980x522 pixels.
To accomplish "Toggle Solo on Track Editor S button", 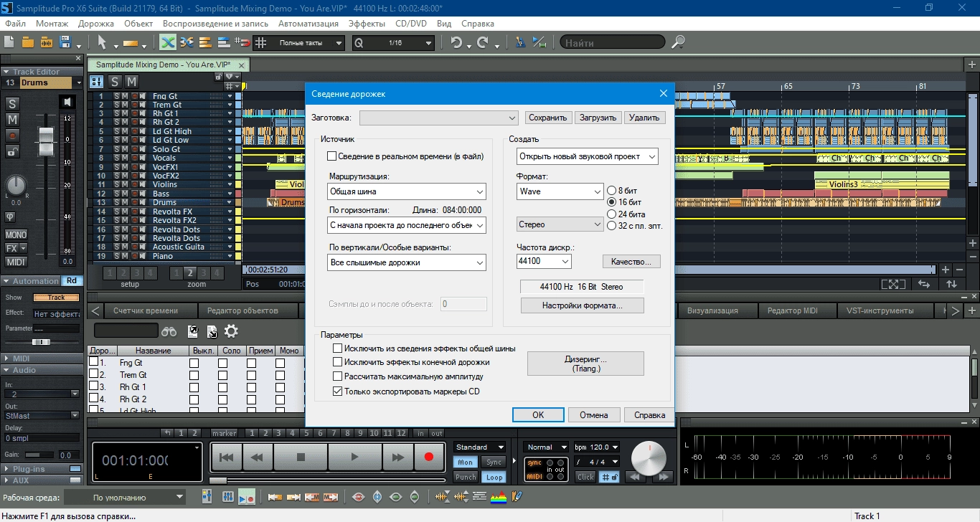I will click(x=12, y=103).
